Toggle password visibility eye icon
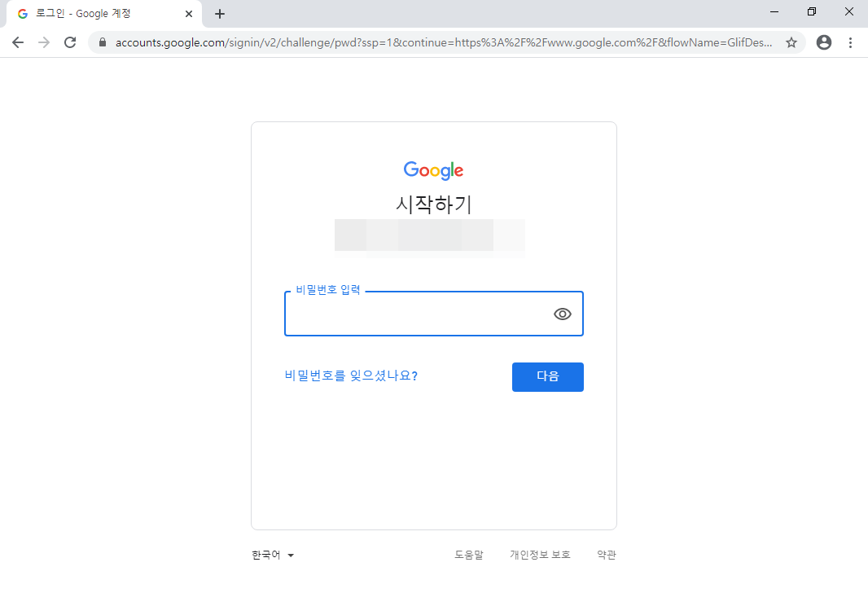868x593 pixels. [563, 314]
